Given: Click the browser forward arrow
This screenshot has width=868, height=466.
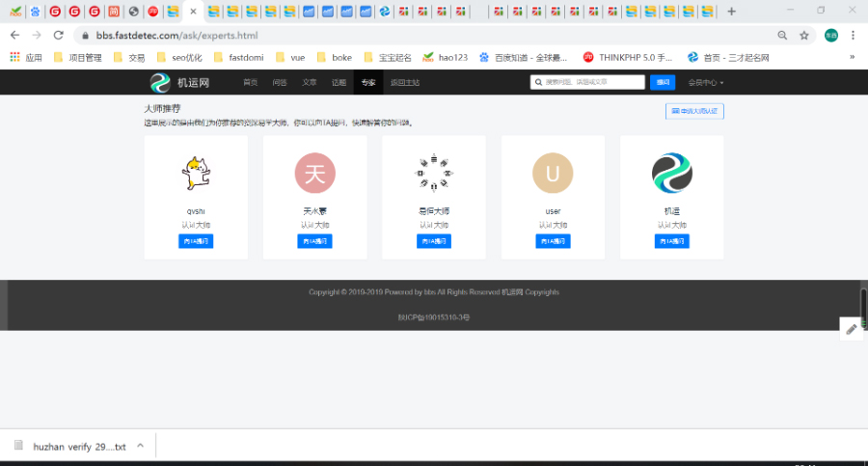Looking at the screenshot, I should tap(37, 35).
